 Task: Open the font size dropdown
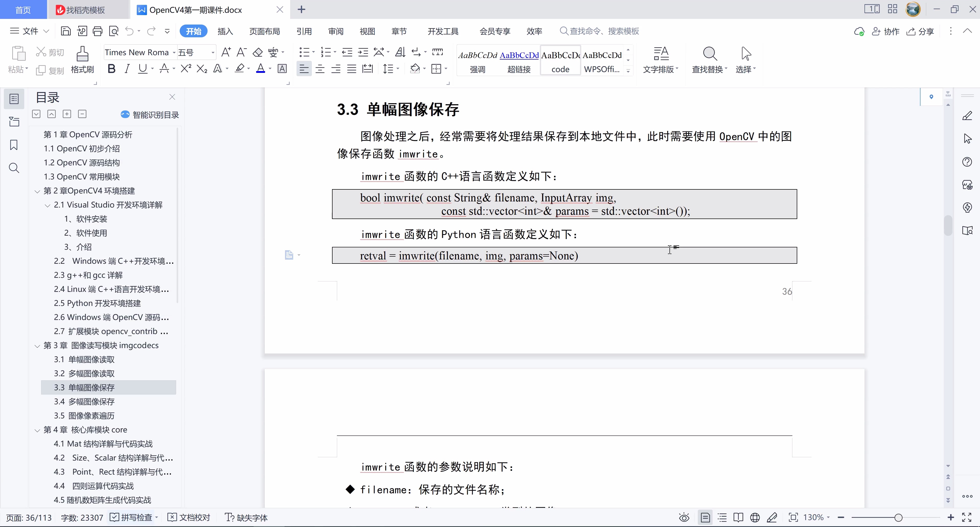click(x=212, y=52)
